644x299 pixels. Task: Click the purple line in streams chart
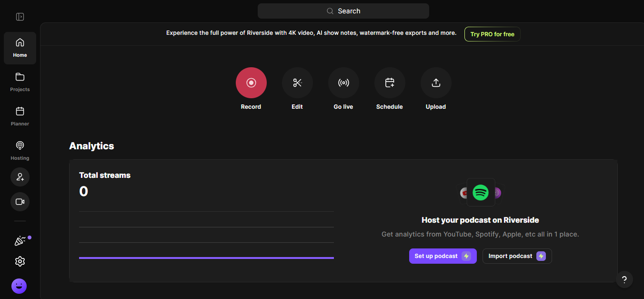point(206,258)
